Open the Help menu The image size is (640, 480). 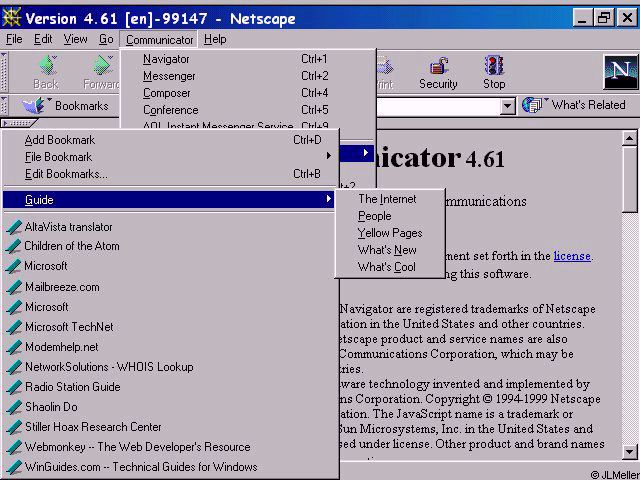click(x=215, y=39)
